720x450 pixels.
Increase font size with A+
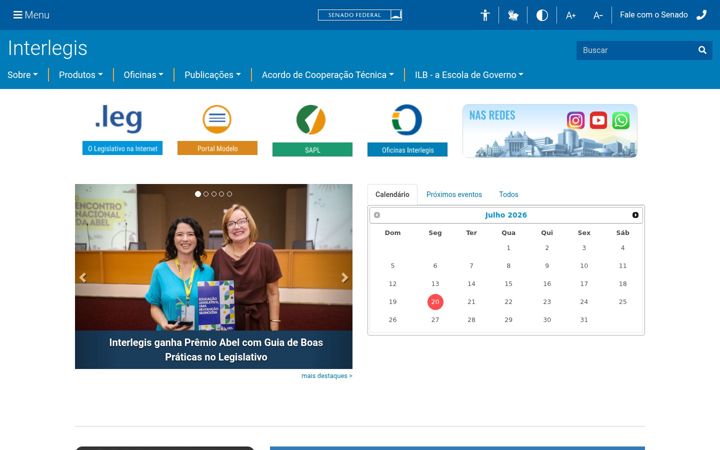pyautogui.click(x=570, y=16)
